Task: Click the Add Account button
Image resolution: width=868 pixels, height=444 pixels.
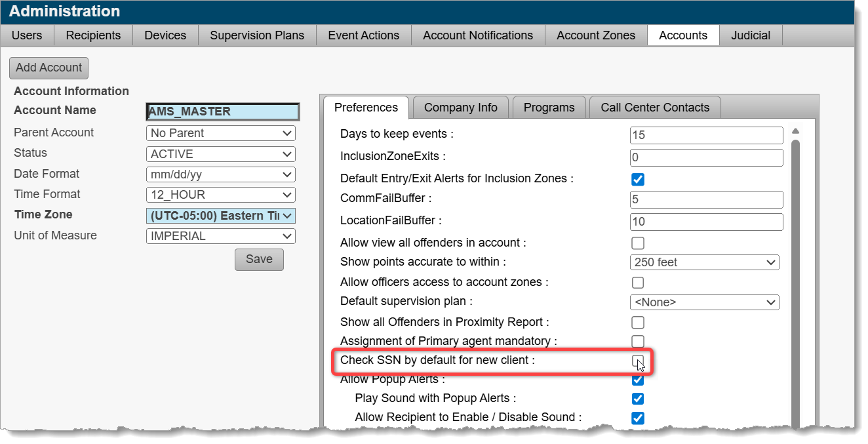Action: click(49, 68)
